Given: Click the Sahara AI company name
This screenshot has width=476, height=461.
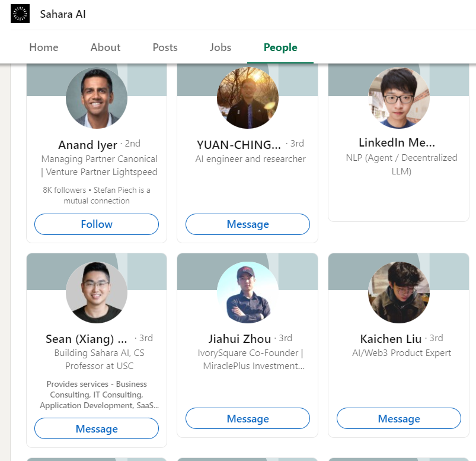Looking at the screenshot, I should tap(63, 14).
